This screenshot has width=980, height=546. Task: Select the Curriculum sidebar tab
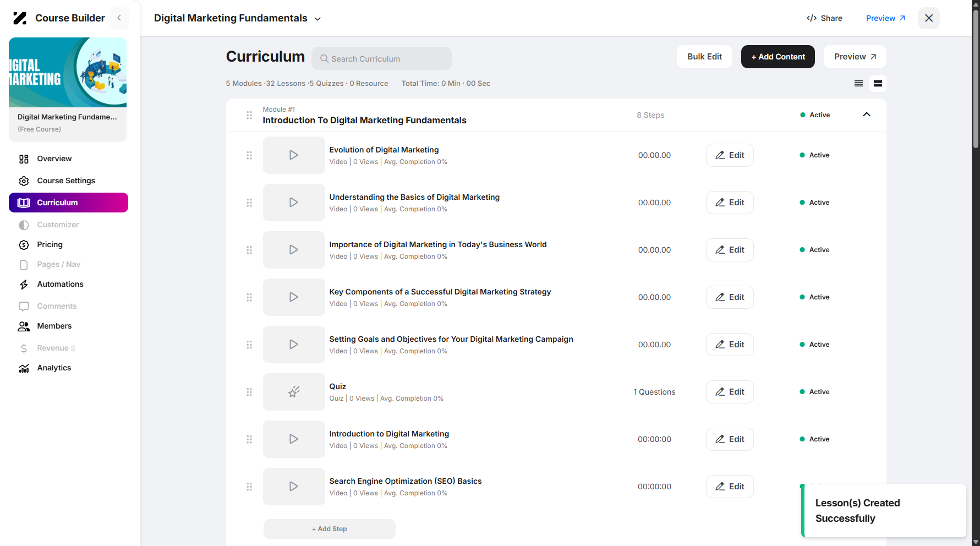pos(68,203)
